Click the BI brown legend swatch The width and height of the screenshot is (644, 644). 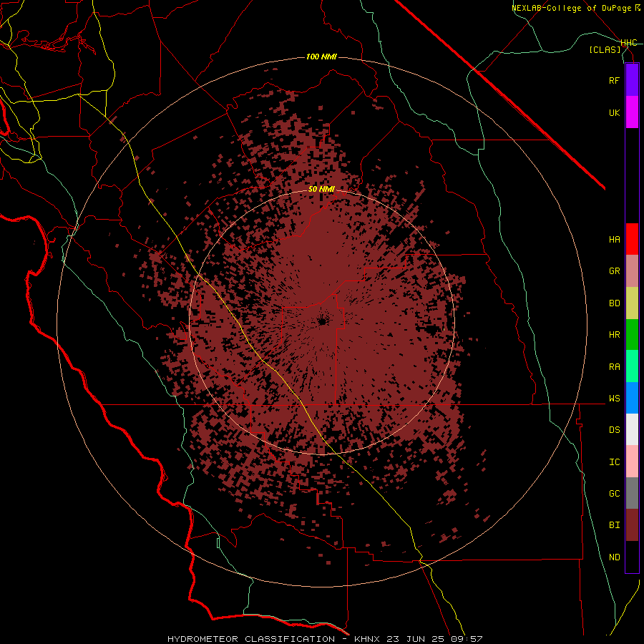[632, 525]
